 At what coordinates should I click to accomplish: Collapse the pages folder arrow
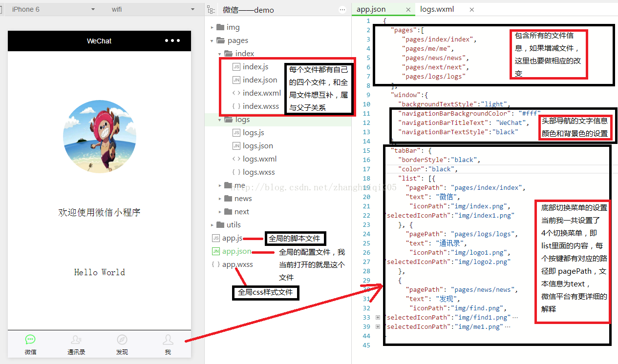click(212, 40)
